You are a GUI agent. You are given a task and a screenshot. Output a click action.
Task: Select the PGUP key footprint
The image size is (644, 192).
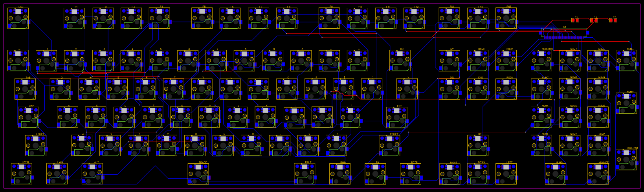(x=506, y=60)
